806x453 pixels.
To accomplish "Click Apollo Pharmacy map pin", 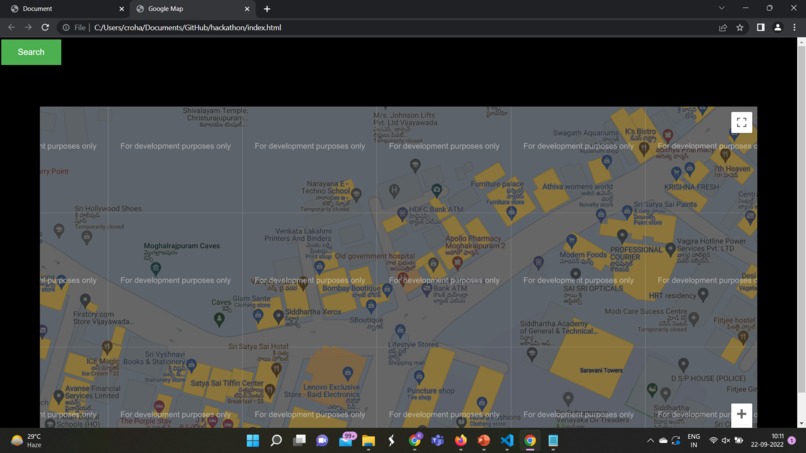I will pyautogui.click(x=457, y=263).
